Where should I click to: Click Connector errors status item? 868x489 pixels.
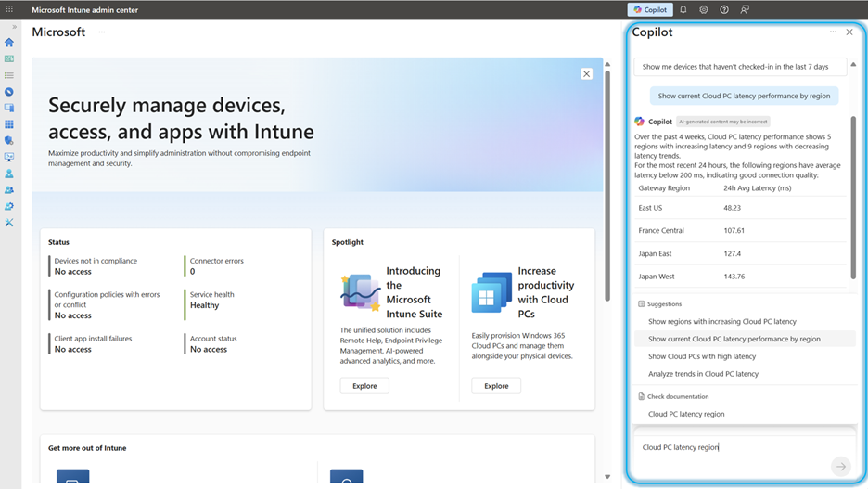pos(216,266)
